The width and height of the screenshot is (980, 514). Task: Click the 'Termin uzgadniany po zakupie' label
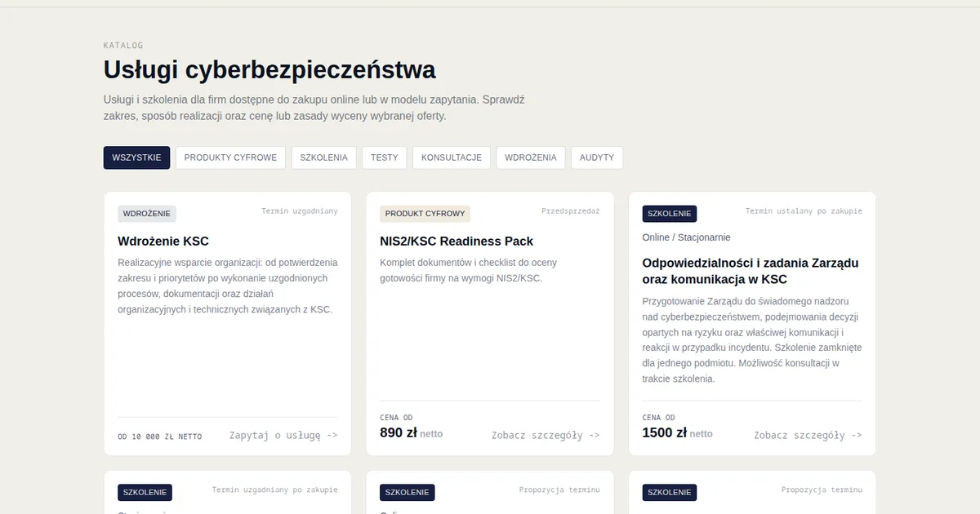tap(274, 490)
